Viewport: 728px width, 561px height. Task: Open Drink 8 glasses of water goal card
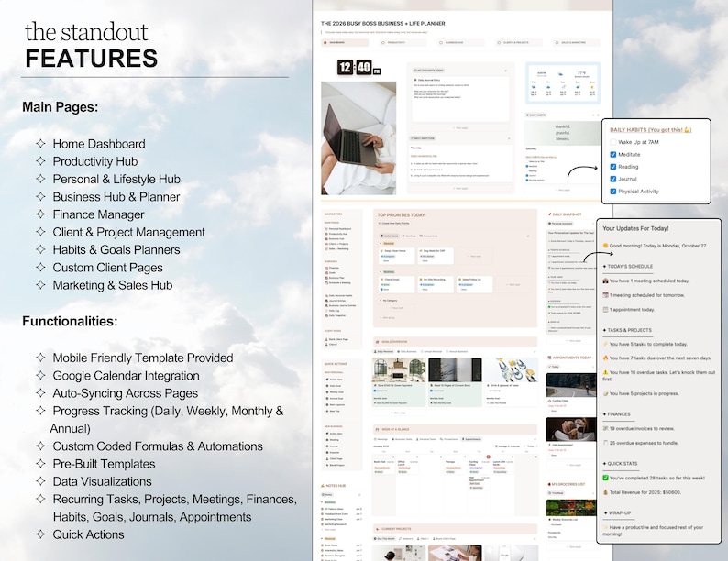(511, 382)
